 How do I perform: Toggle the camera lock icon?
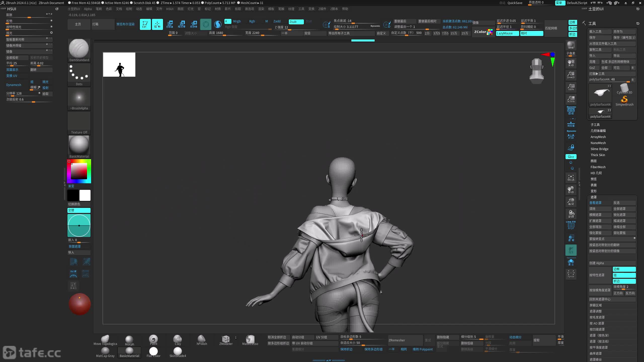pos(571,147)
